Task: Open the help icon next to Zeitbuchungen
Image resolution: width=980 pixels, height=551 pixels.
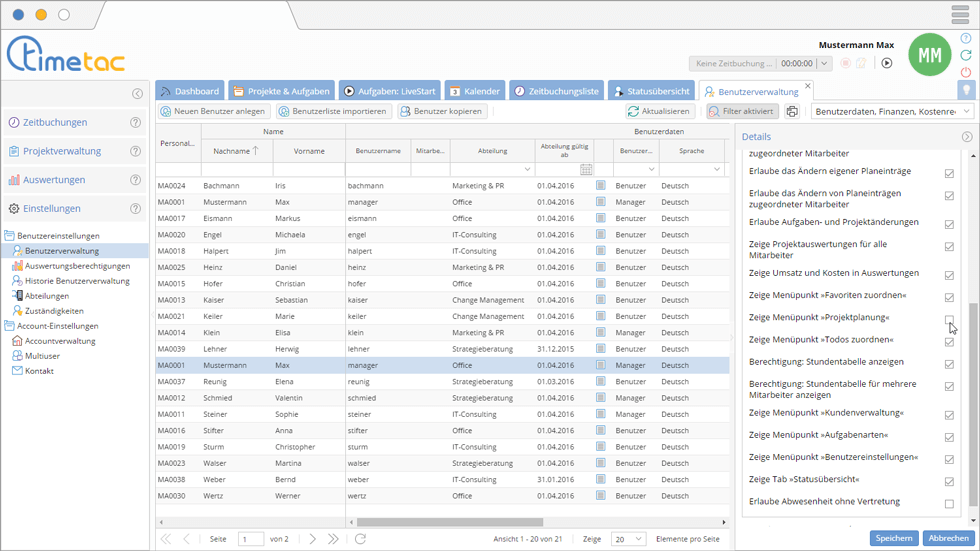Action: coord(135,123)
